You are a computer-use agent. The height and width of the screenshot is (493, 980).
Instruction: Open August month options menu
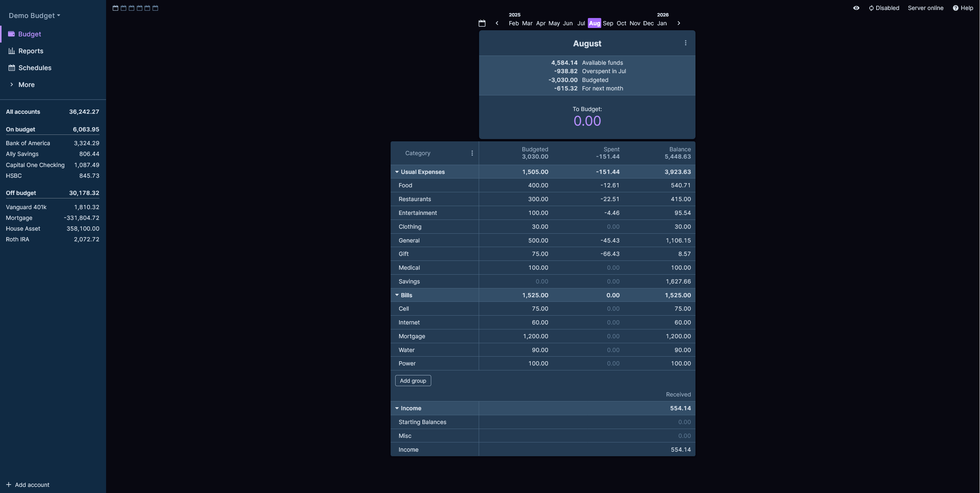pyautogui.click(x=685, y=43)
